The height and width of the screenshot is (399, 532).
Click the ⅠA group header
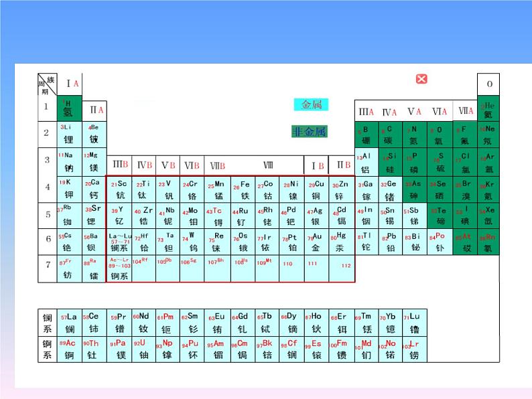click(70, 84)
